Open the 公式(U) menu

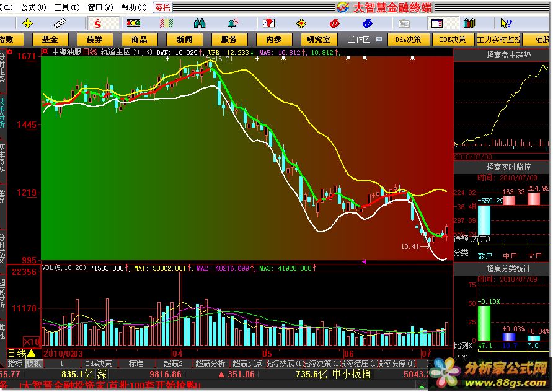click(33, 7)
